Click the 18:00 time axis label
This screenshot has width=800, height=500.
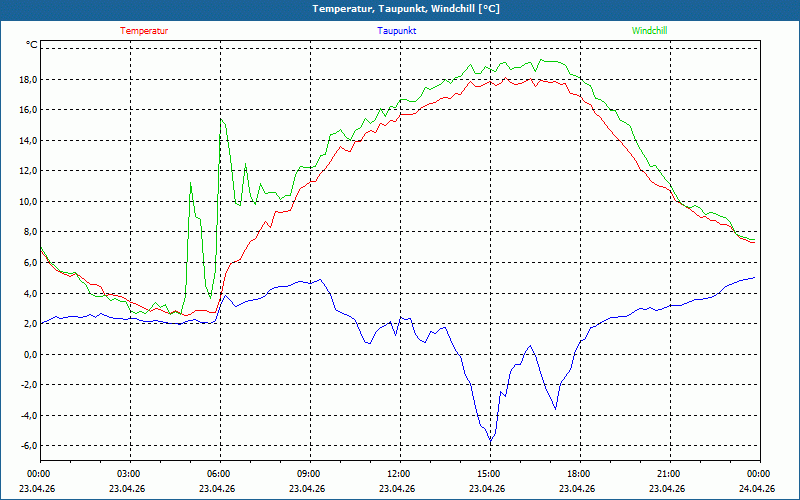point(580,474)
